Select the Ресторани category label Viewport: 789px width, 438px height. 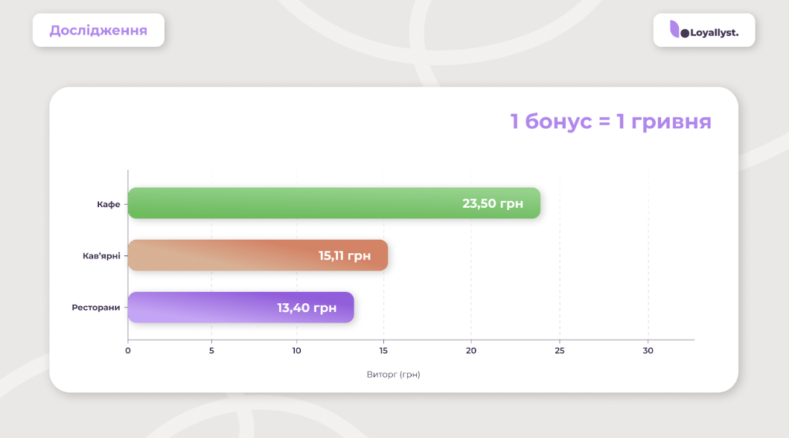(x=96, y=308)
